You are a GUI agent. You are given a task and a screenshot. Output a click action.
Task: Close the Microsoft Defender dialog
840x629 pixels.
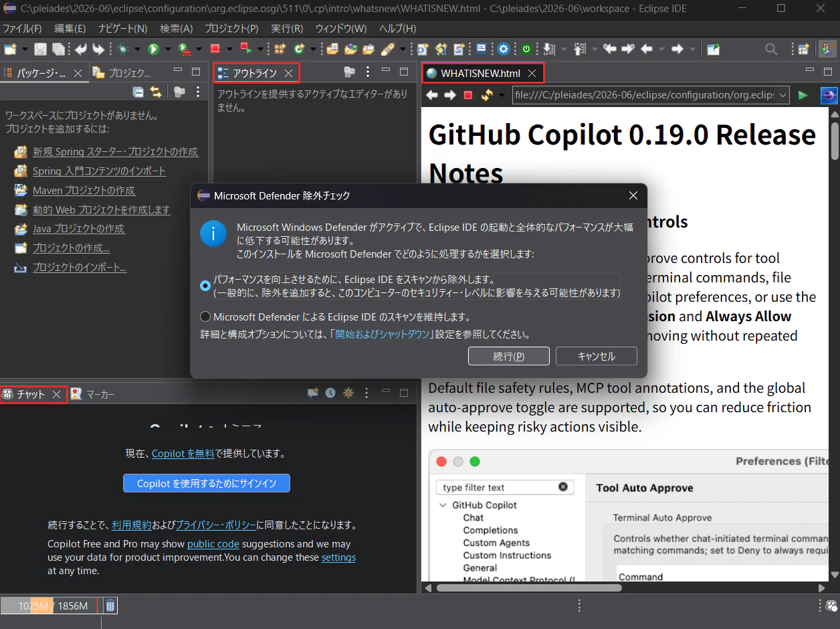(x=633, y=195)
